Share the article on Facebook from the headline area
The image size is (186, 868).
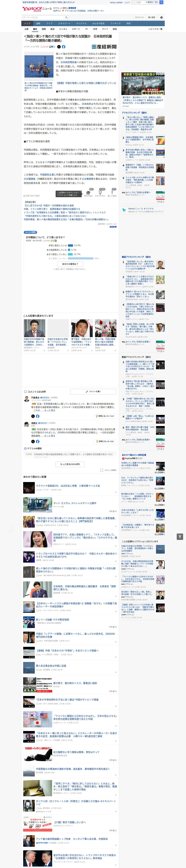(x=63, y=47)
